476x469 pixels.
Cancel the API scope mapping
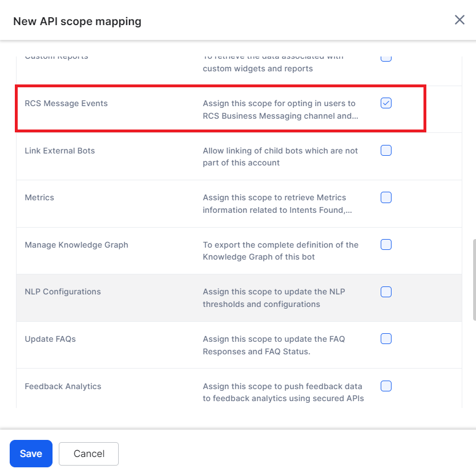tap(88, 454)
